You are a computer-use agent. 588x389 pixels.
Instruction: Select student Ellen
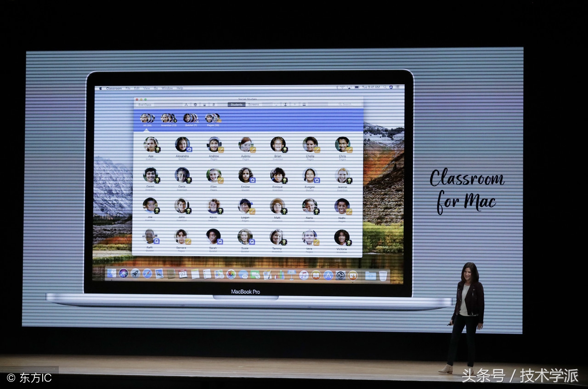214,178
